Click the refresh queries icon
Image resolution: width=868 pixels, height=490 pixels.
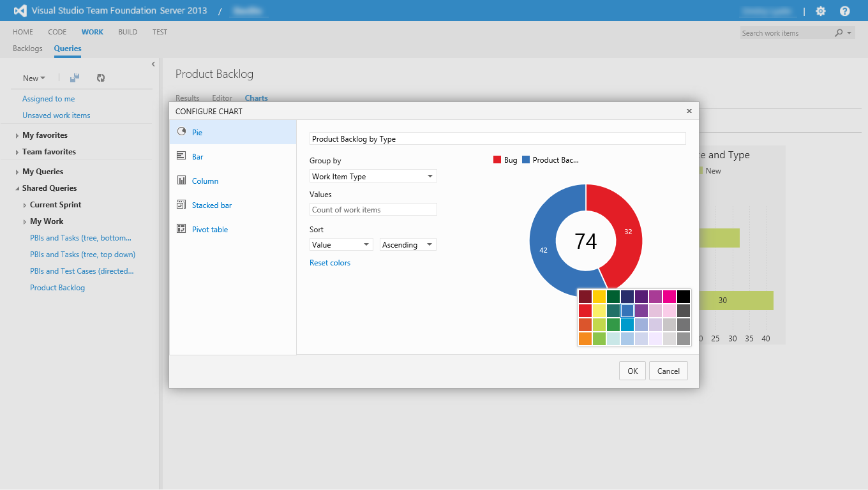(x=100, y=78)
